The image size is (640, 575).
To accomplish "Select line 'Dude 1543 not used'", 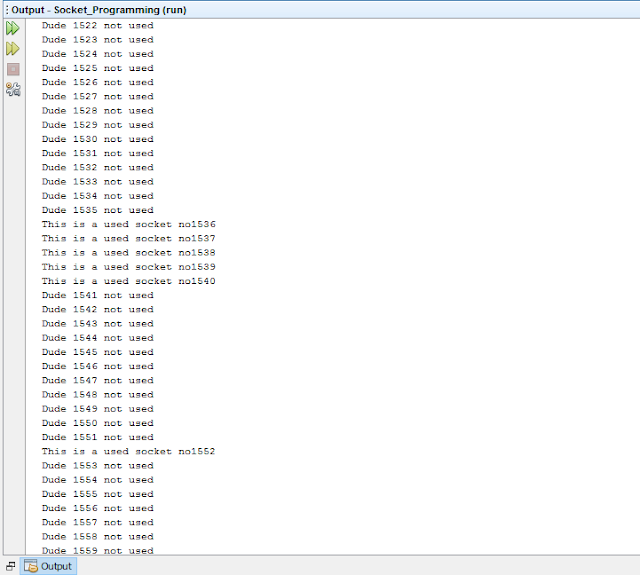I will pos(98,324).
